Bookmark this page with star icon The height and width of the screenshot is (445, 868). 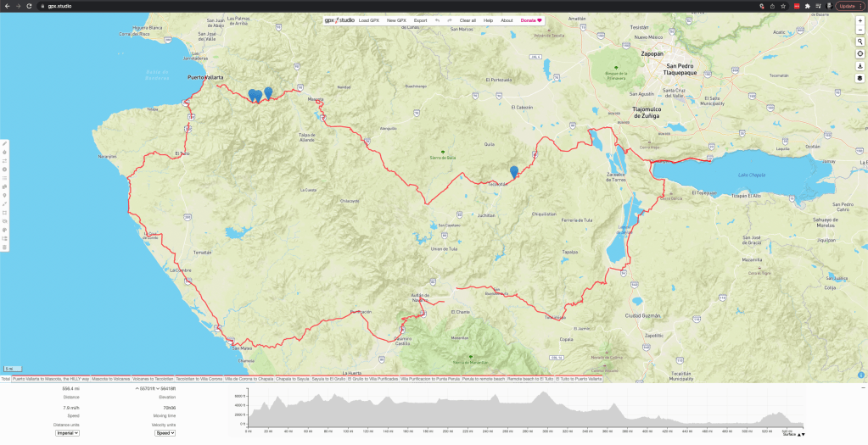[x=783, y=6]
